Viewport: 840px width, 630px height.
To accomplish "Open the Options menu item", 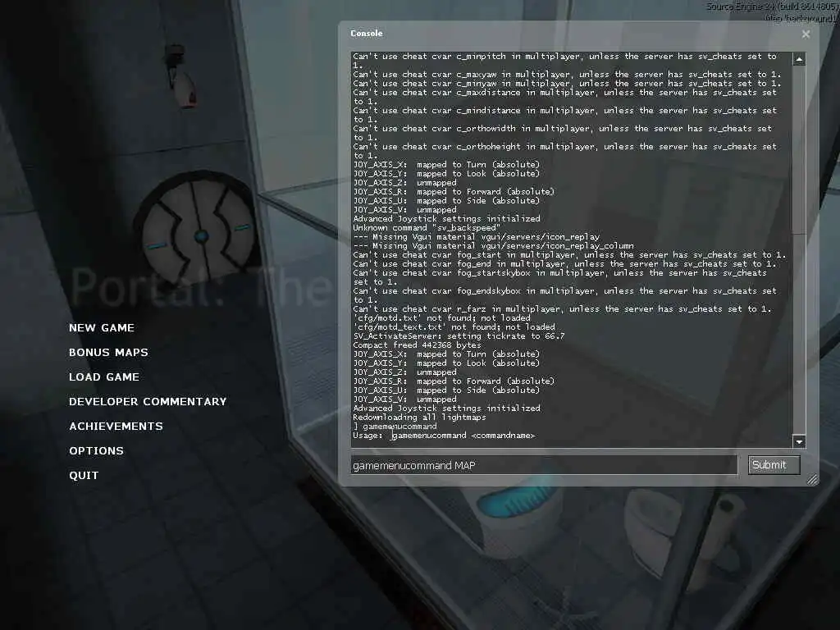I will (x=97, y=451).
